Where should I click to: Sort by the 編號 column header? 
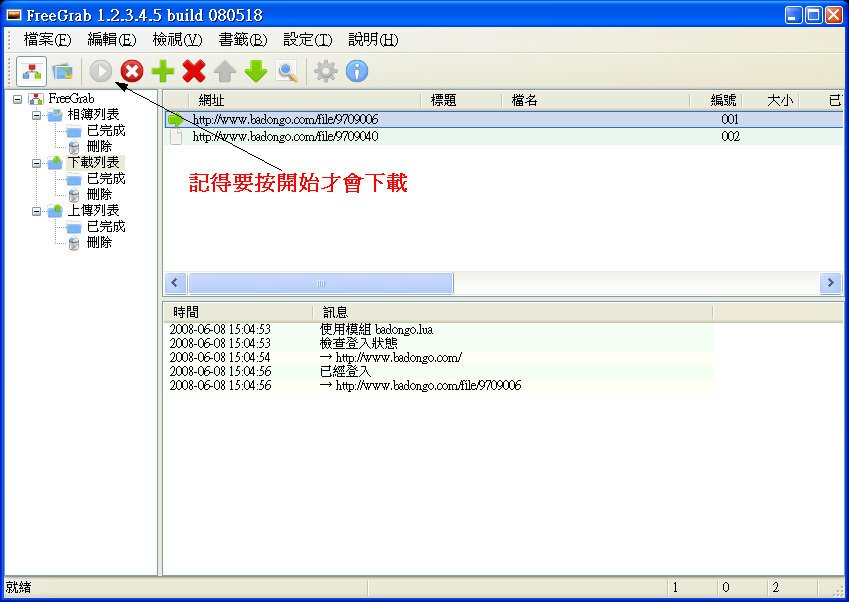tap(716, 100)
